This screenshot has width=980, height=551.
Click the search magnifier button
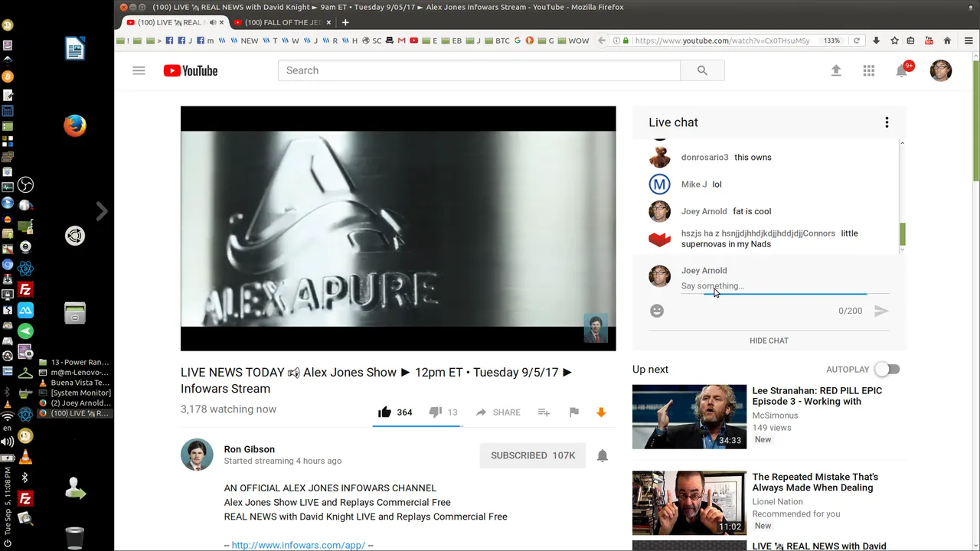click(702, 70)
